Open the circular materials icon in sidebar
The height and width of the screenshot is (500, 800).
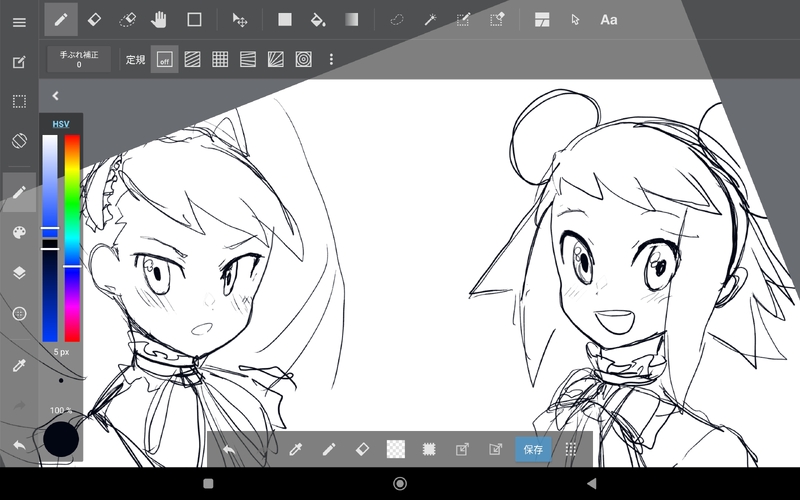click(x=19, y=313)
